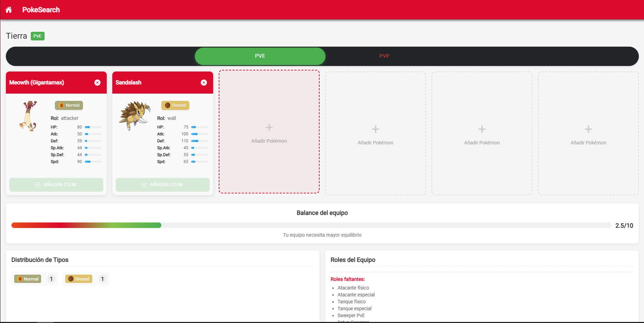Click the Sandslash card title
This screenshot has width=644, height=323.
(129, 83)
